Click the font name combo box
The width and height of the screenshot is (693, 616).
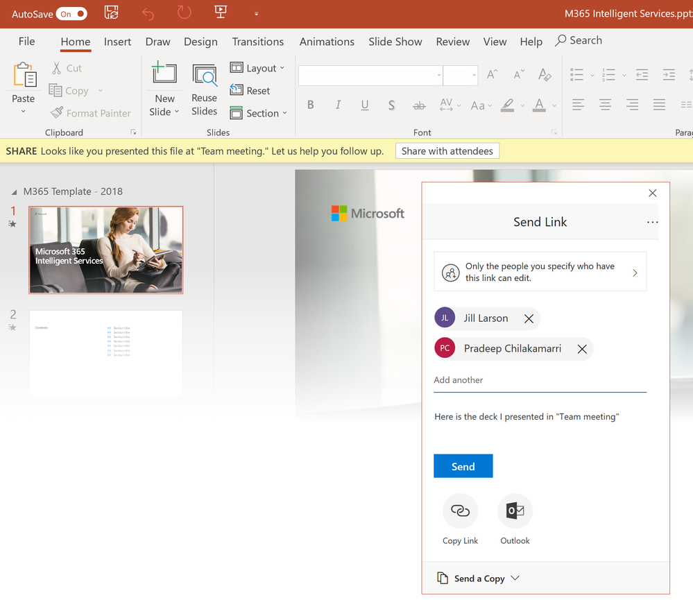click(370, 75)
